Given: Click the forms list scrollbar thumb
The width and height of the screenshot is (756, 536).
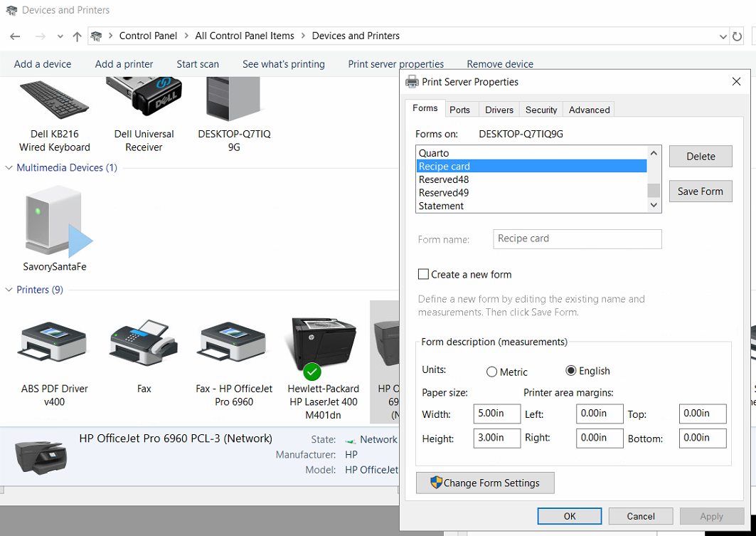Looking at the screenshot, I should (x=654, y=190).
